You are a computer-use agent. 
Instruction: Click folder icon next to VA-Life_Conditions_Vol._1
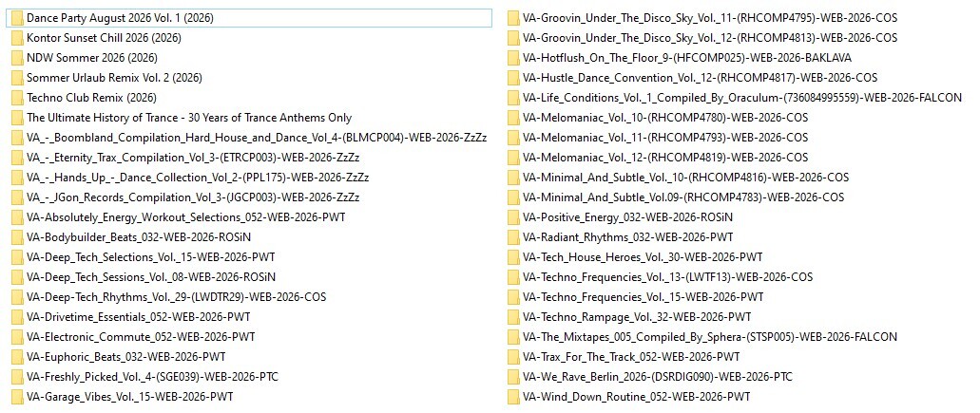coord(513,98)
